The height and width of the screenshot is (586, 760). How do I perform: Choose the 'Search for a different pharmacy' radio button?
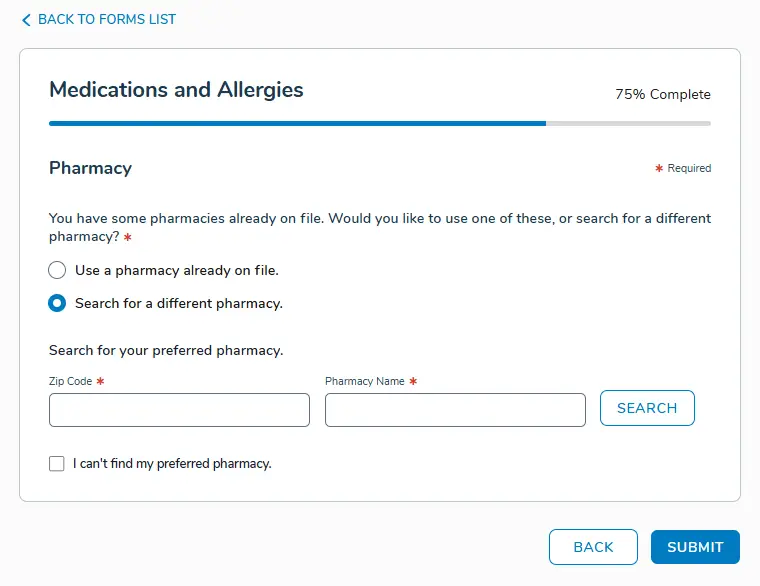click(x=58, y=303)
